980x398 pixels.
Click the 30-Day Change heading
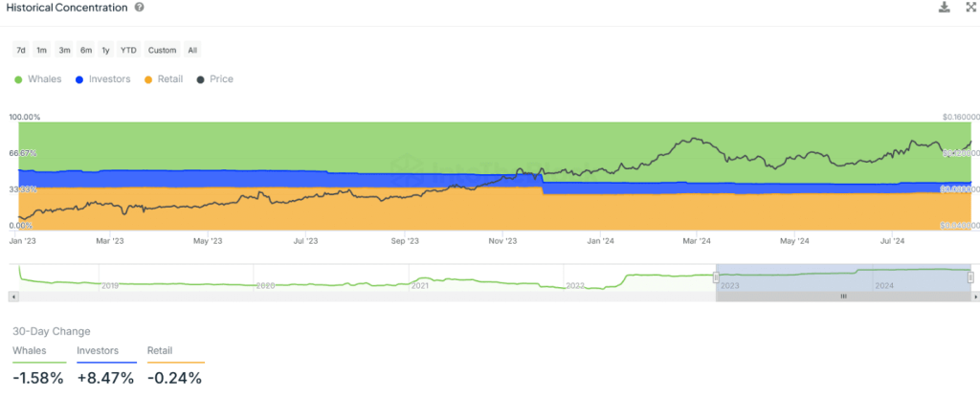(x=52, y=331)
